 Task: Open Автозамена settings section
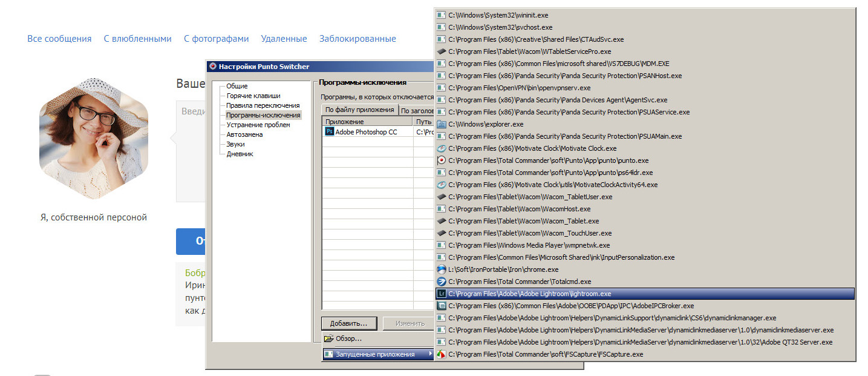[x=244, y=134]
